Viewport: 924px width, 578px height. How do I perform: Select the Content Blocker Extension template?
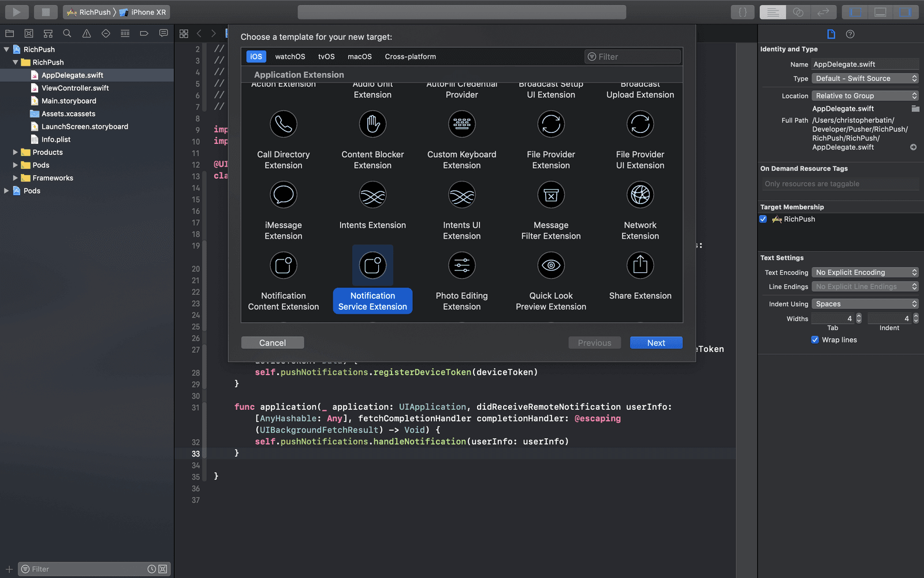[x=372, y=139]
